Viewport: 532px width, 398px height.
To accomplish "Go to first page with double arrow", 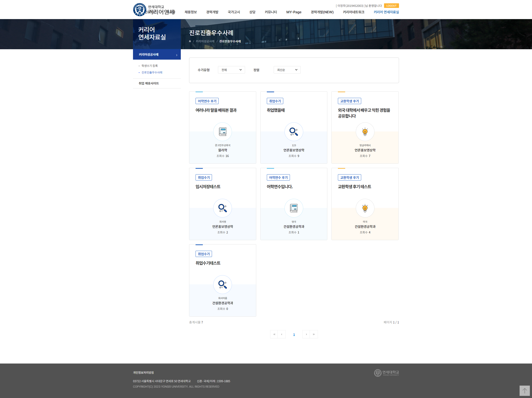I will coord(274,334).
